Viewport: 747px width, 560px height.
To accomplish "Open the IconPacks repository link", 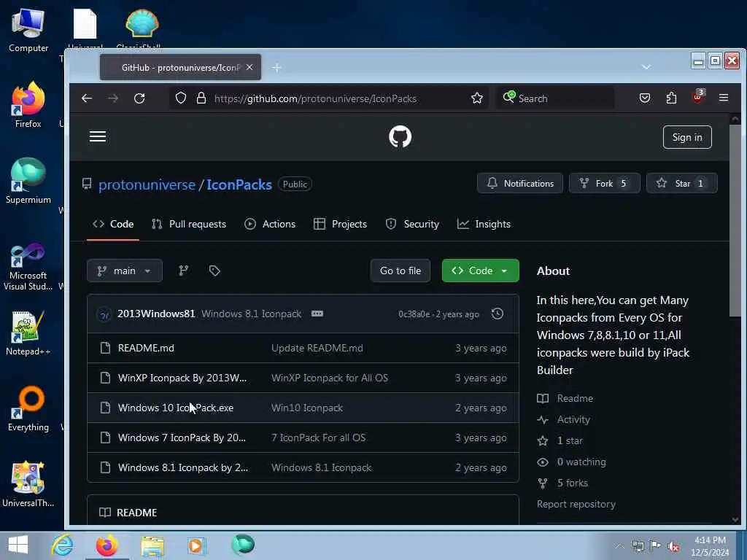I will click(239, 184).
